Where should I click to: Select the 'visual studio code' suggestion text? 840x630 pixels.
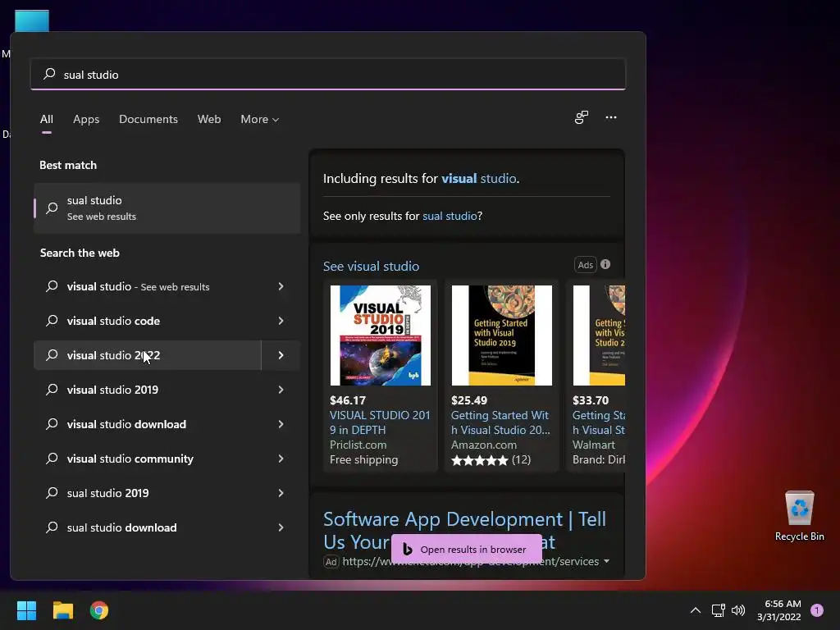(x=113, y=321)
